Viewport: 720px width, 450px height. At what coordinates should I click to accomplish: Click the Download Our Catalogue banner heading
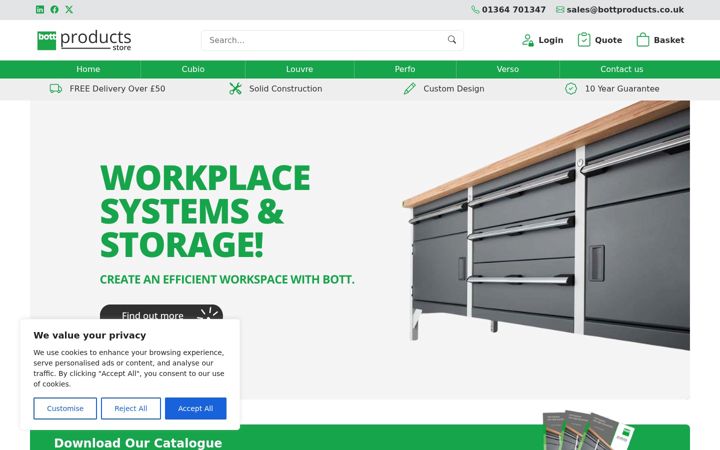pyautogui.click(x=138, y=443)
